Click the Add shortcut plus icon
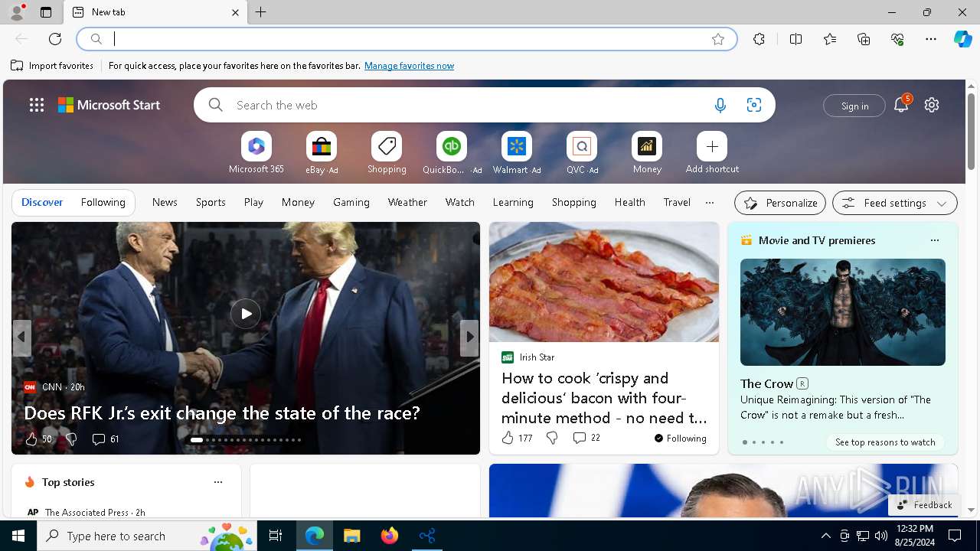The height and width of the screenshot is (551, 980). tap(712, 146)
